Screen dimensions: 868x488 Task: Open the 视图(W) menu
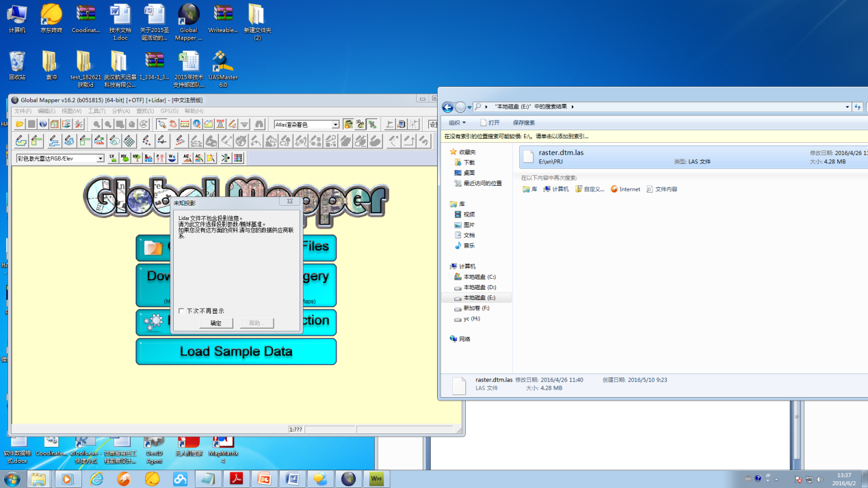(x=71, y=111)
